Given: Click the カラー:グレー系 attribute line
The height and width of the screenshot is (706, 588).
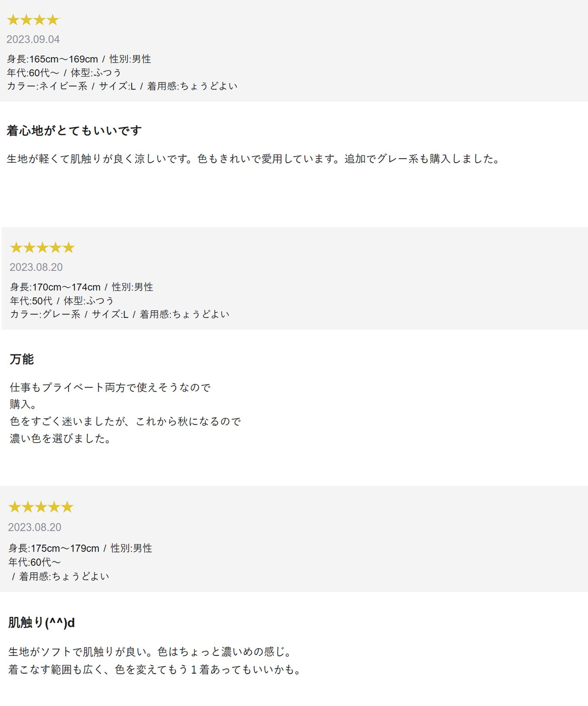Looking at the screenshot, I should pos(119,314).
